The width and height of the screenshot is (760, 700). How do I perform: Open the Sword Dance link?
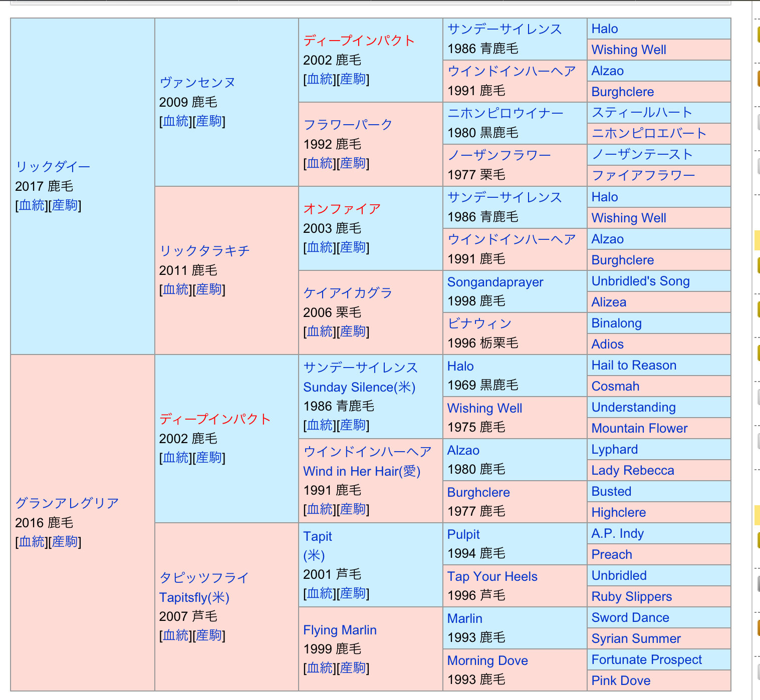(x=630, y=617)
